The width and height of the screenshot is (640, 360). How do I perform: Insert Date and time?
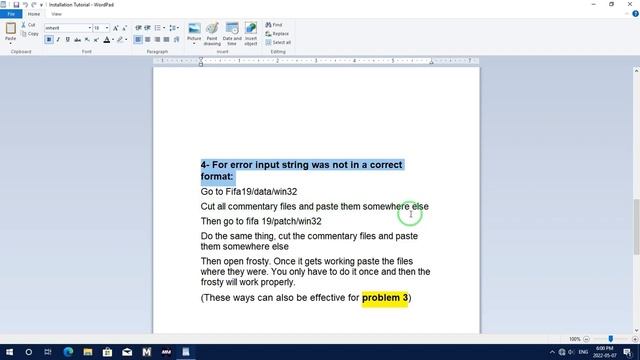click(x=232, y=34)
